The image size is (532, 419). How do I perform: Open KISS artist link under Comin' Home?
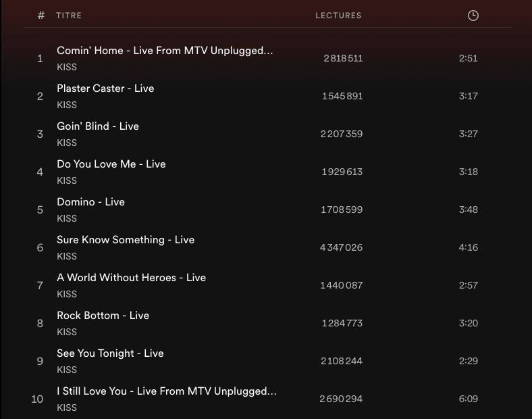(x=67, y=67)
